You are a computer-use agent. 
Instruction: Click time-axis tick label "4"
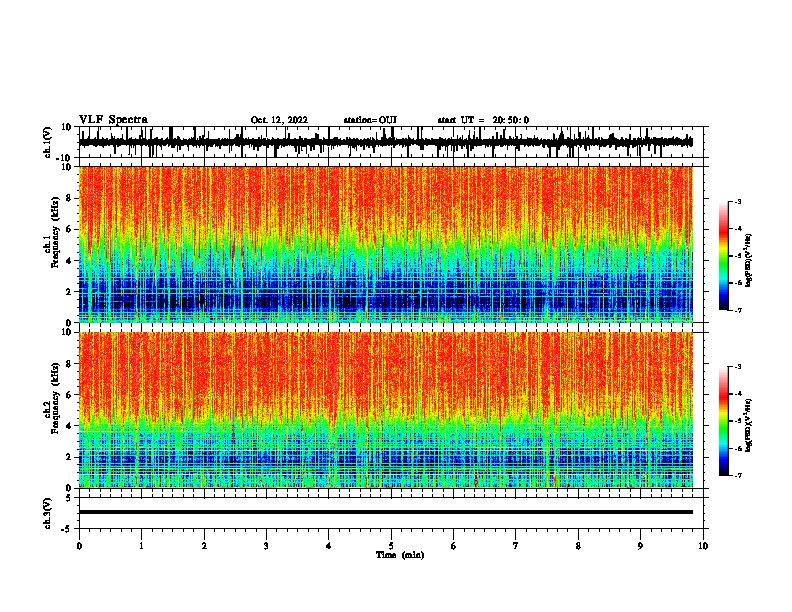pyautogui.click(x=329, y=546)
